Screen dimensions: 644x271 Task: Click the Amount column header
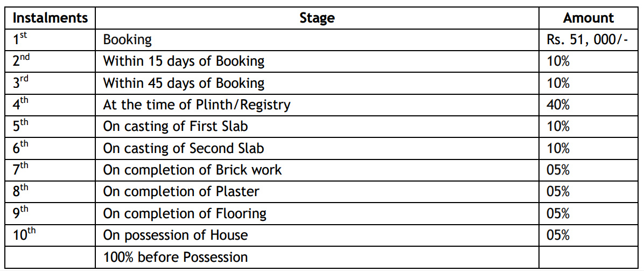click(589, 18)
